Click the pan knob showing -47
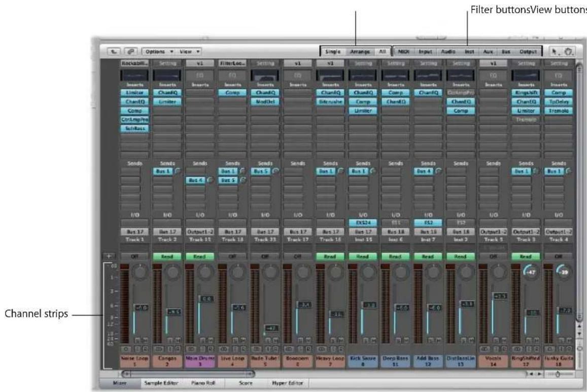This screenshot has height=392, width=587. 531,272
